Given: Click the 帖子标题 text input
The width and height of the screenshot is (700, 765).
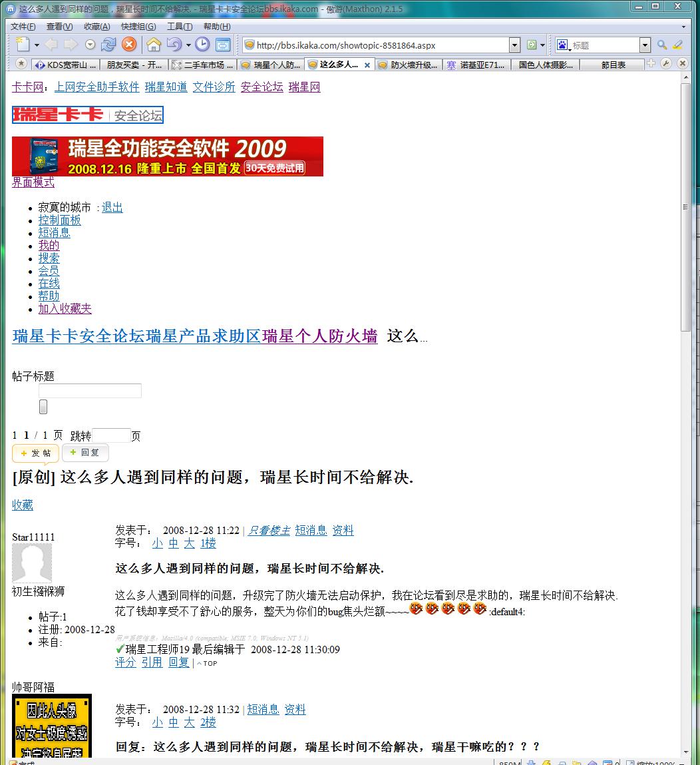Looking at the screenshot, I should 90,390.
